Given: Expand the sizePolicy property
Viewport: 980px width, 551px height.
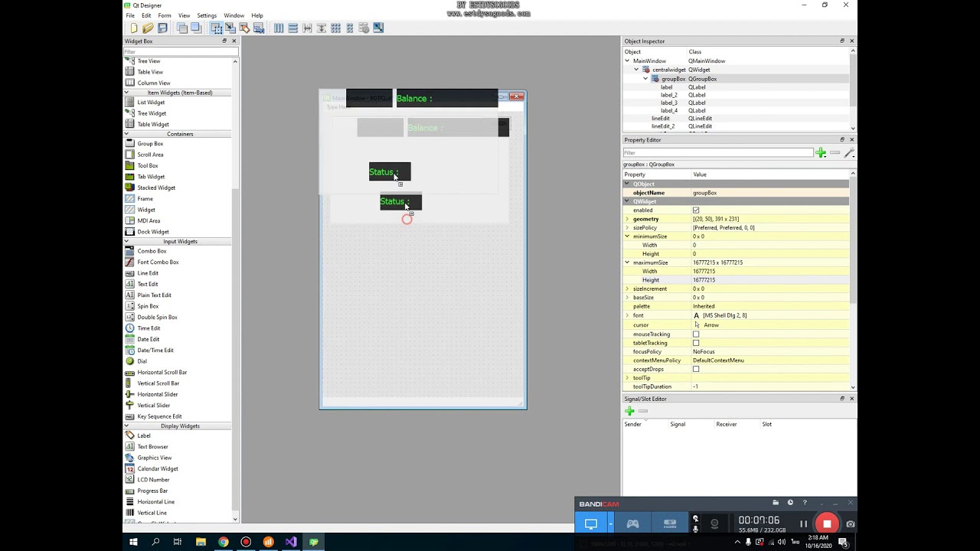Looking at the screenshot, I should tap(627, 228).
